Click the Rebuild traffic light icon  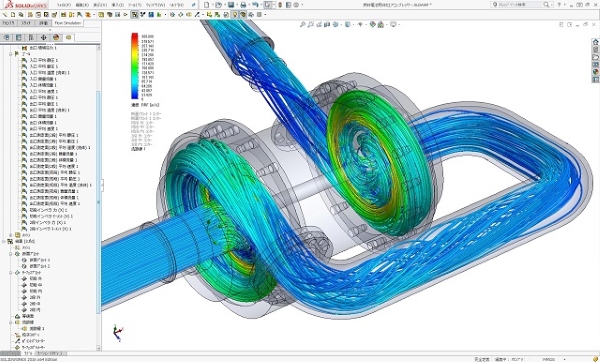click(280, 5)
